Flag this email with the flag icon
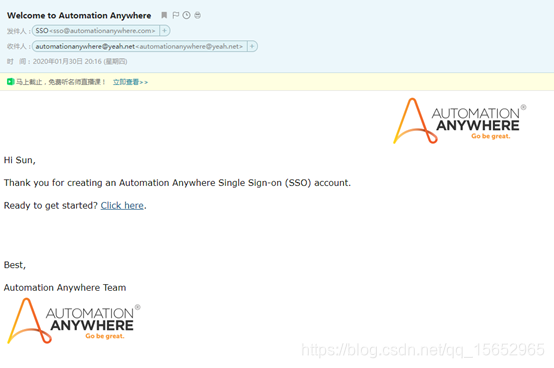 pyautogui.click(x=175, y=15)
